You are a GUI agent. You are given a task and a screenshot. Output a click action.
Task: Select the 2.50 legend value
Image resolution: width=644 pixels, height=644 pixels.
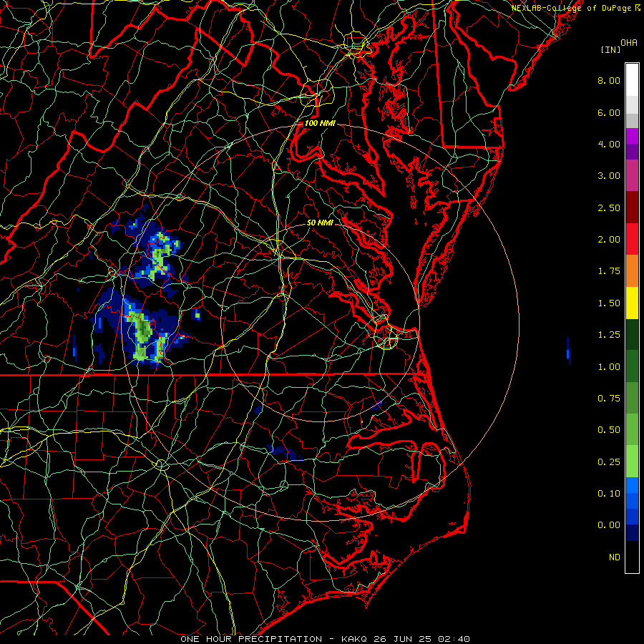(x=609, y=208)
